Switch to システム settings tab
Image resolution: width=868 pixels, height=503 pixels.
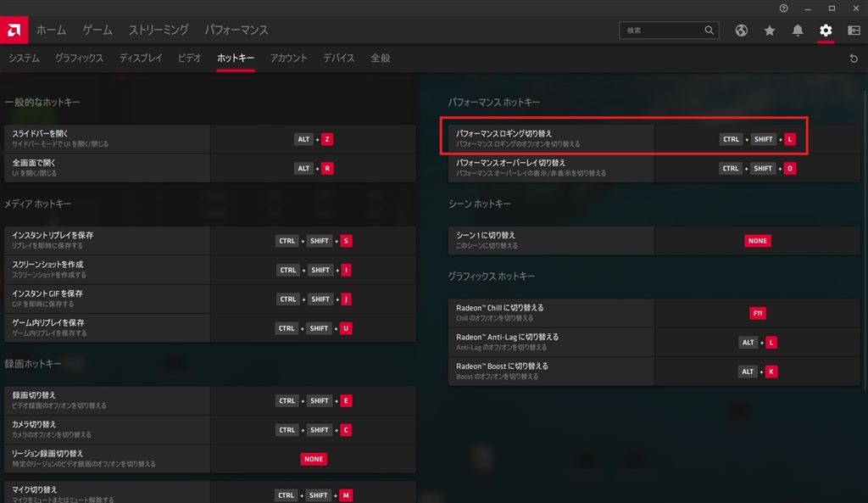pos(24,59)
